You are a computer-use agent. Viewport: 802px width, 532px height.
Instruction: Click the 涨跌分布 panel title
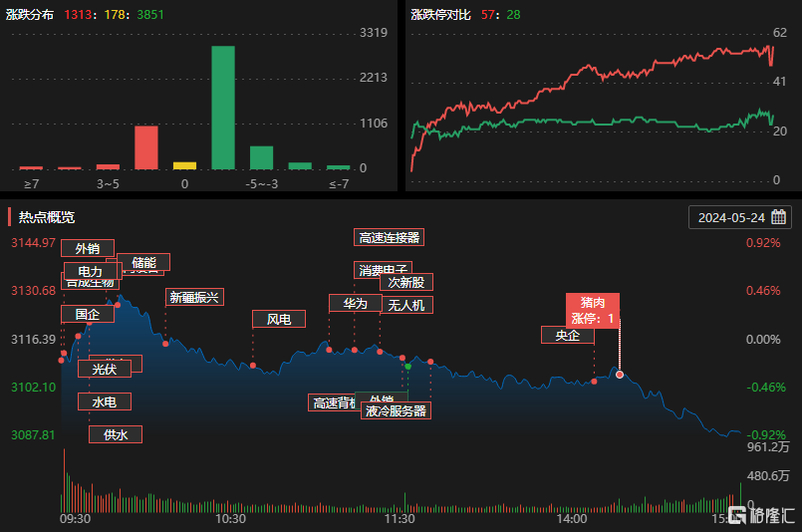(30, 14)
